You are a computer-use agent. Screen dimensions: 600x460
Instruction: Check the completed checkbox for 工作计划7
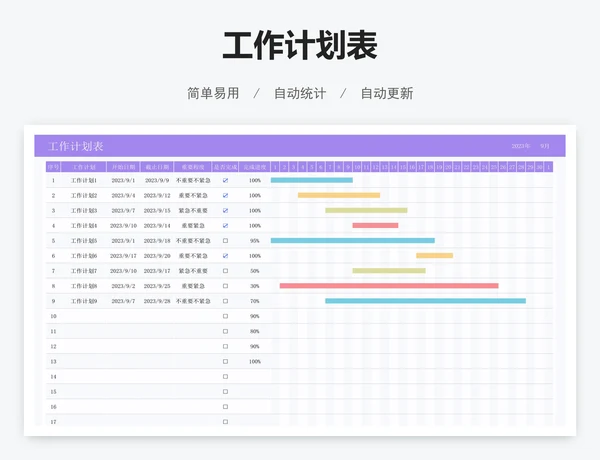[x=225, y=271]
